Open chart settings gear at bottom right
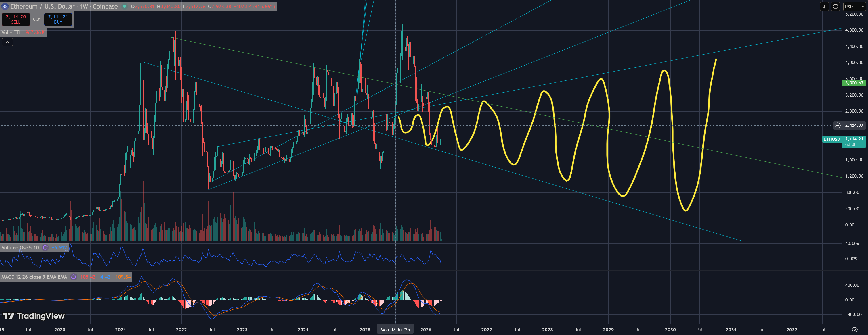The image size is (868, 335). [x=854, y=330]
